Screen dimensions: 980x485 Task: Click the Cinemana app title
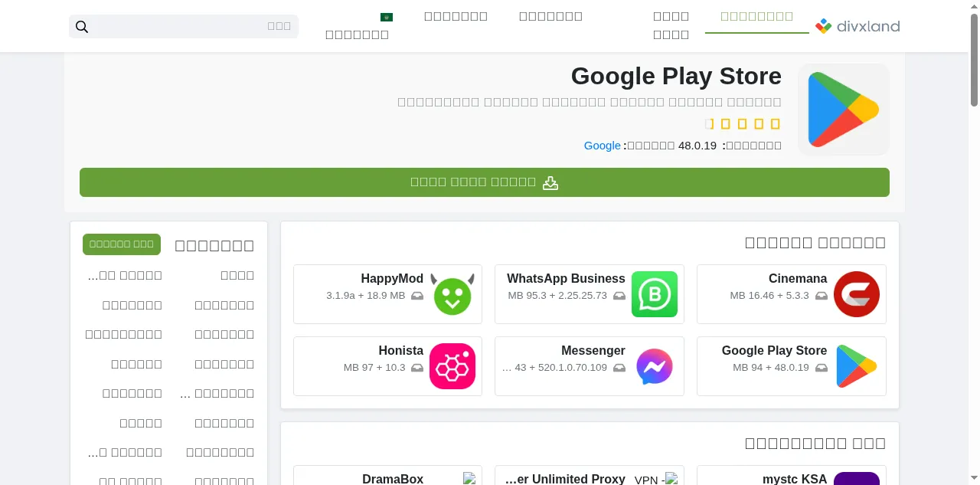pyautogui.click(x=798, y=279)
